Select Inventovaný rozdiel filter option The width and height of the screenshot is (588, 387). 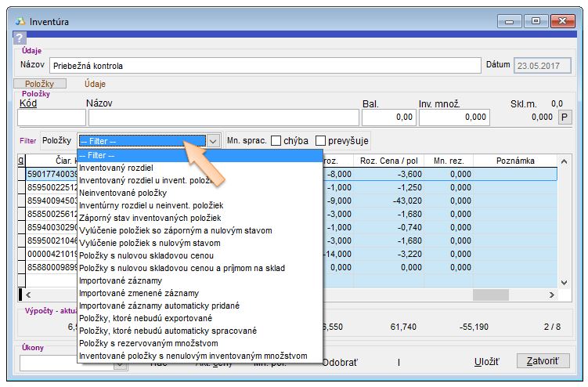[116, 168]
